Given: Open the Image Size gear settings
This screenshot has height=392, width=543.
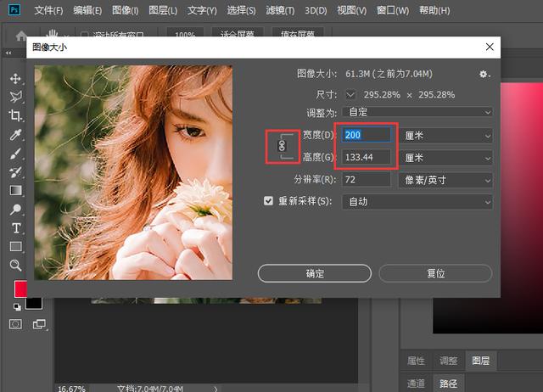Looking at the screenshot, I should click(x=484, y=74).
